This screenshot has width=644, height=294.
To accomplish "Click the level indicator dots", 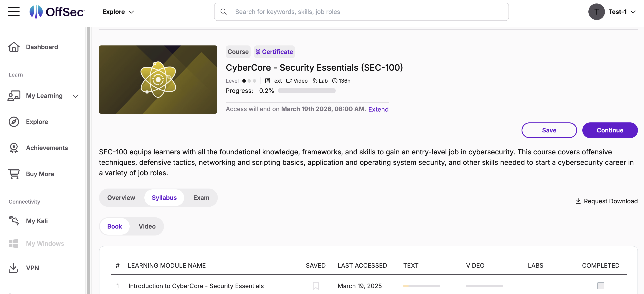I will [x=249, y=81].
